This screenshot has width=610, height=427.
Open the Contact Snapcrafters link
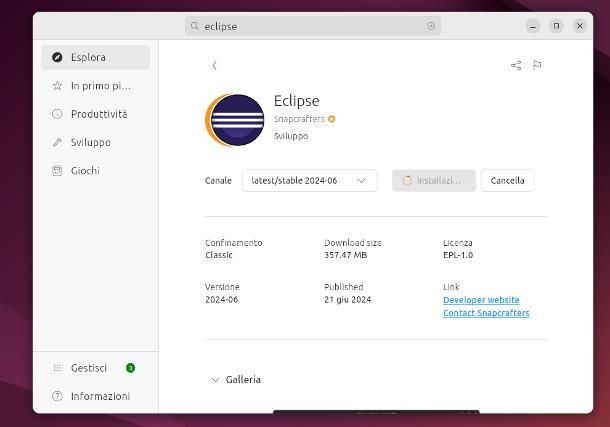[x=486, y=313]
